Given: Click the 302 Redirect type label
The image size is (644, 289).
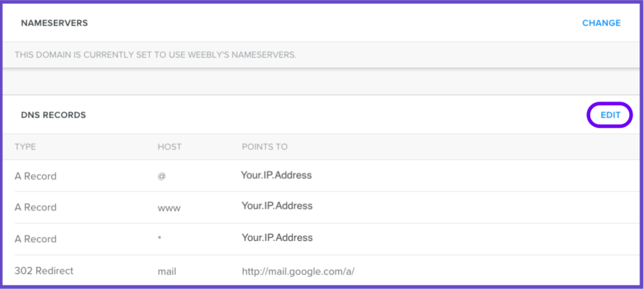Looking at the screenshot, I should point(44,271).
